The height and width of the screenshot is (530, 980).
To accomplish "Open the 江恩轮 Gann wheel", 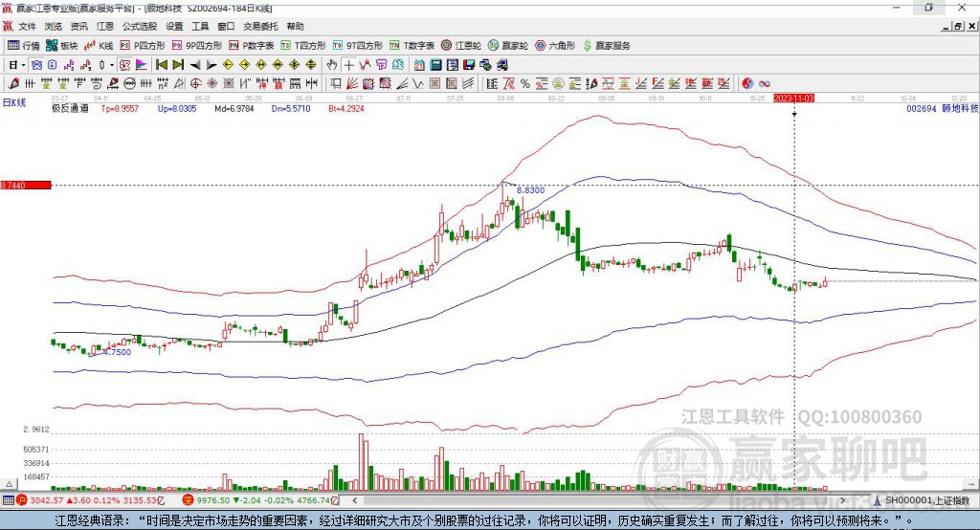I will pyautogui.click(x=461, y=46).
